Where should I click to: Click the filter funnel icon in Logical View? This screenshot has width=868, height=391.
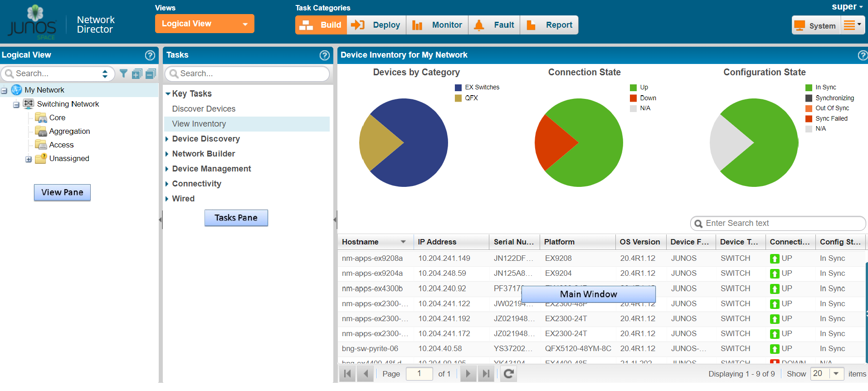pyautogui.click(x=123, y=73)
